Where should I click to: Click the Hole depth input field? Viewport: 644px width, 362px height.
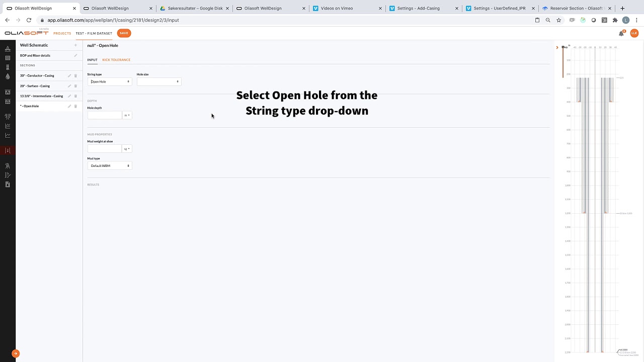tap(105, 115)
